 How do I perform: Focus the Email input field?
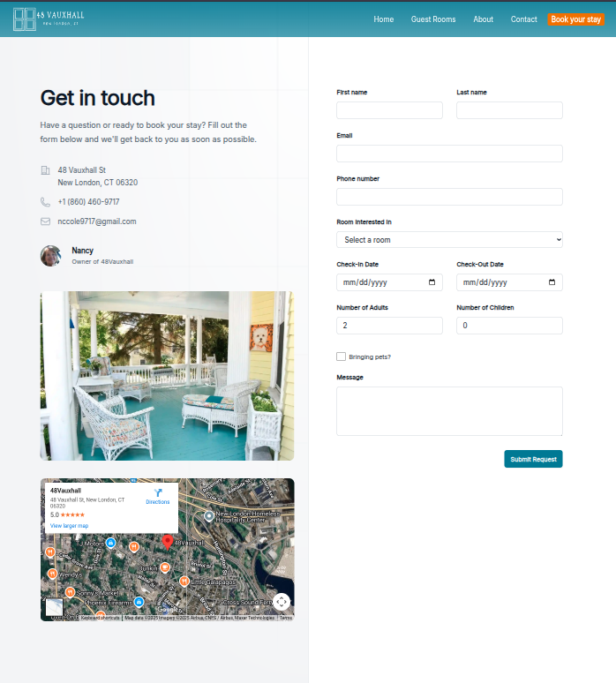coord(449,154)
